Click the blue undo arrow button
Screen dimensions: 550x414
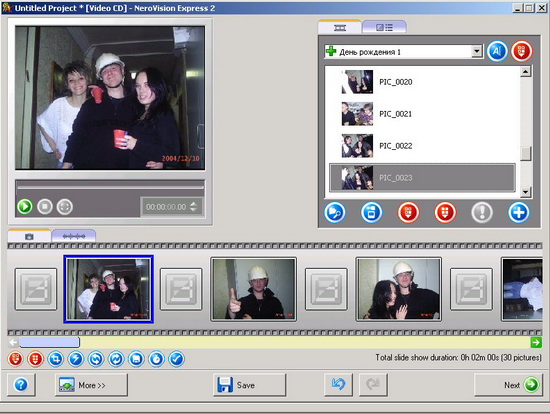[x=338, y=385]
